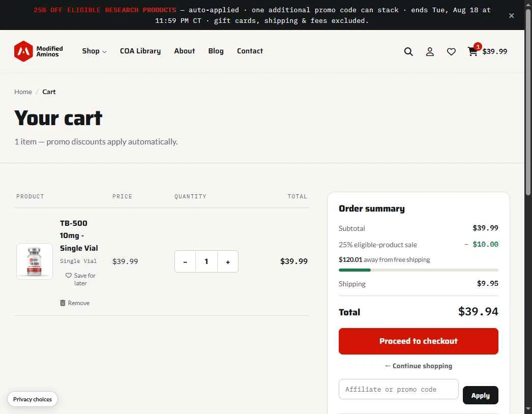Apply the promo code
This screenshot has height=414, width=532.
pyautogui.click(x=481, y=395)
